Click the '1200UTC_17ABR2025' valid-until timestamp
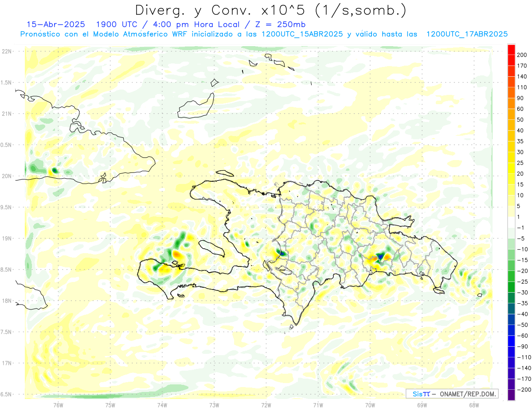This screenshot has height=411, width=532. pyautogui.click(x=467, y=34)
